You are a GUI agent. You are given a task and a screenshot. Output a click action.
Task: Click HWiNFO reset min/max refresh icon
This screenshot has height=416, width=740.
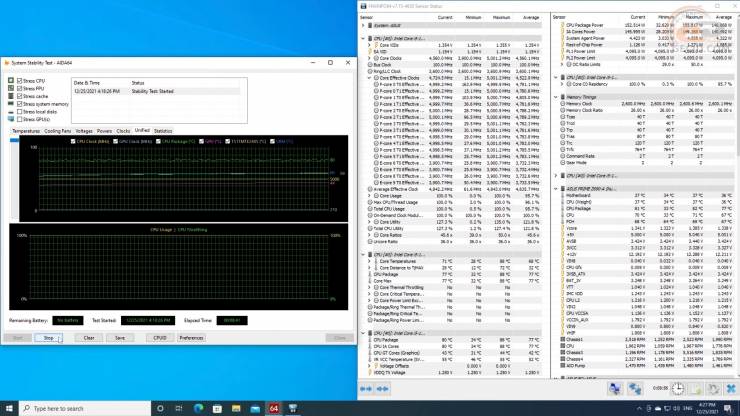(713, 389)
